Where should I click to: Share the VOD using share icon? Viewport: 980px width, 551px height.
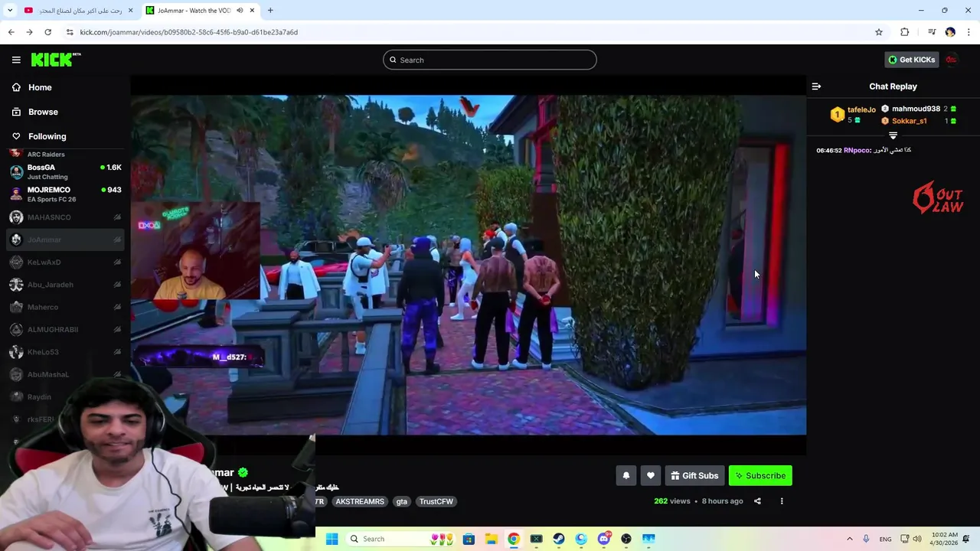click(x=757, y=501)
